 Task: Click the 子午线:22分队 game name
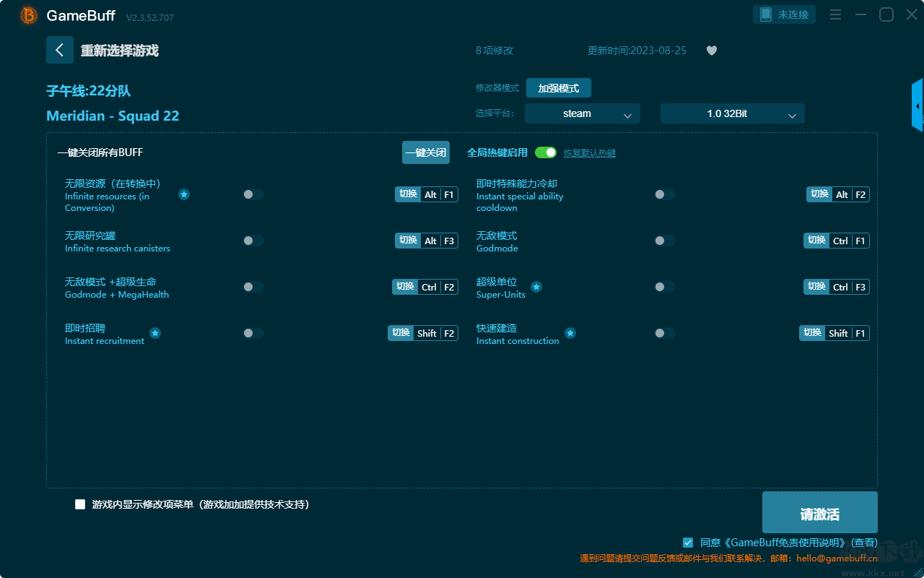(88, 91)
